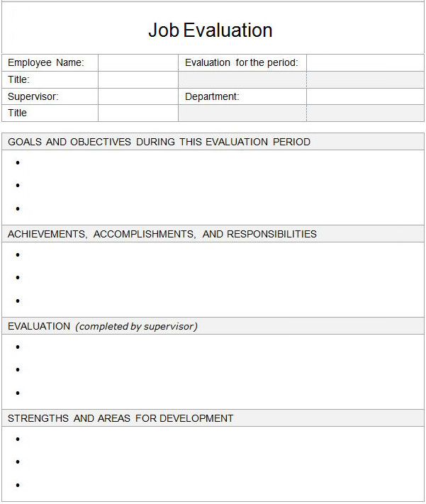This screenshot has width=426, height=504.
Task: Click last bullet under Strengths section
Action: point(18,485)
